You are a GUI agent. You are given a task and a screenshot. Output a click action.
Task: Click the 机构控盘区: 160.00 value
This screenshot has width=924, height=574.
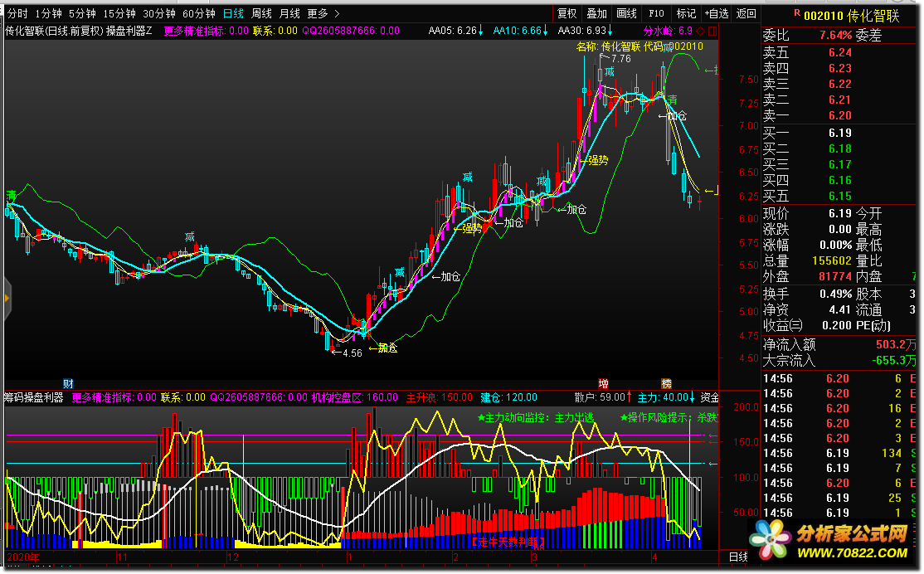355,397
